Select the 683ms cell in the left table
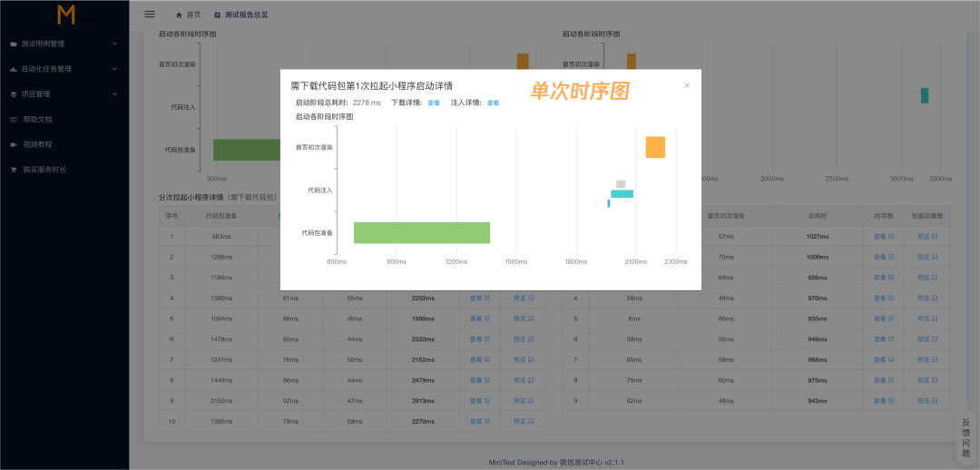 222,237
